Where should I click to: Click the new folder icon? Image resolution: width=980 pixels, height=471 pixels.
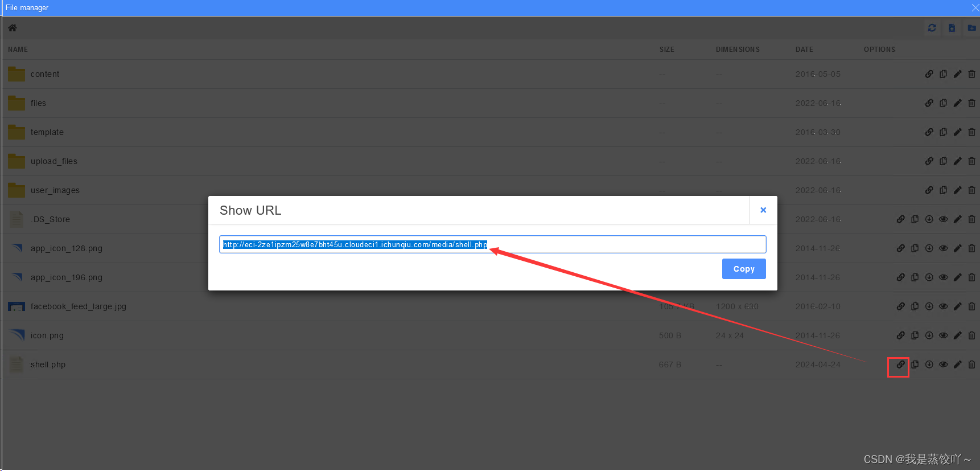point(971,28)
